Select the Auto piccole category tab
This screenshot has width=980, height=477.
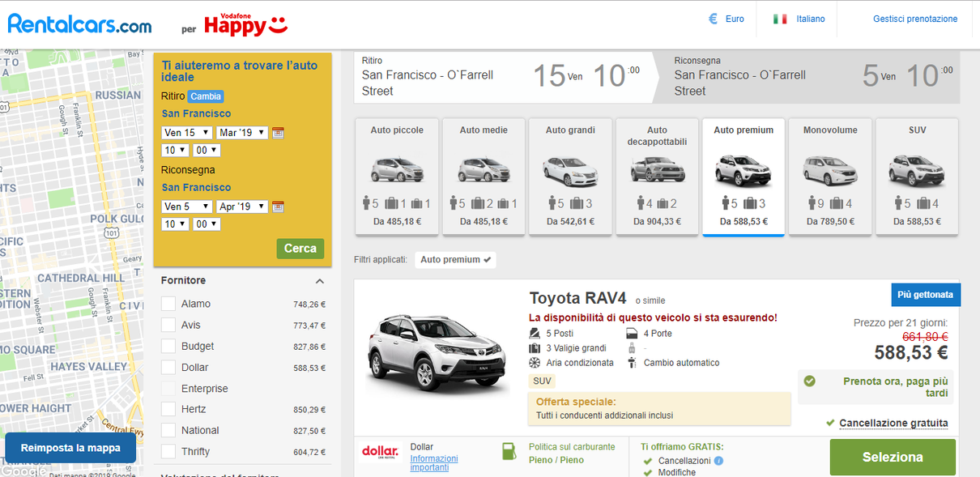pos(397,177)
